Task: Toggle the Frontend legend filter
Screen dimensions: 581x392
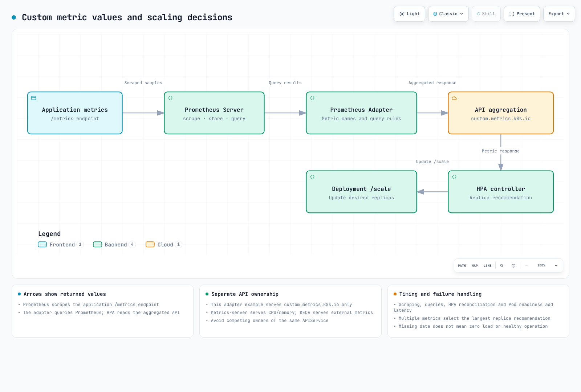Action: 61,245
